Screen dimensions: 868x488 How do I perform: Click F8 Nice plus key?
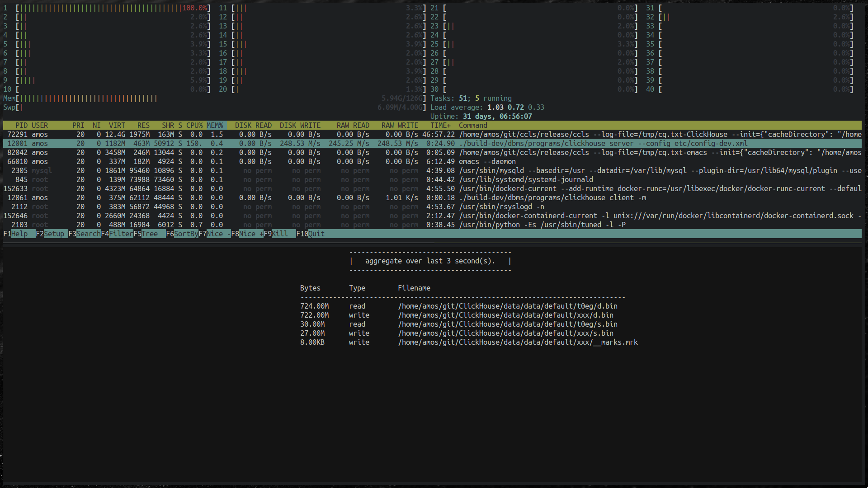(248, 234)
